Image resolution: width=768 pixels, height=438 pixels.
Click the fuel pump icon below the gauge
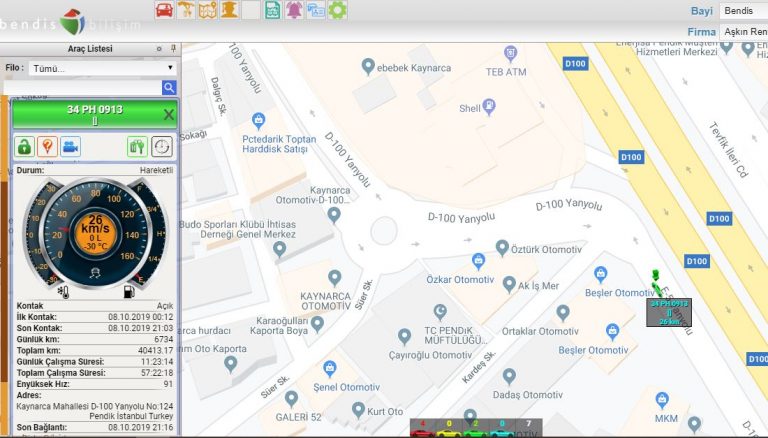[x=128, y=292]
